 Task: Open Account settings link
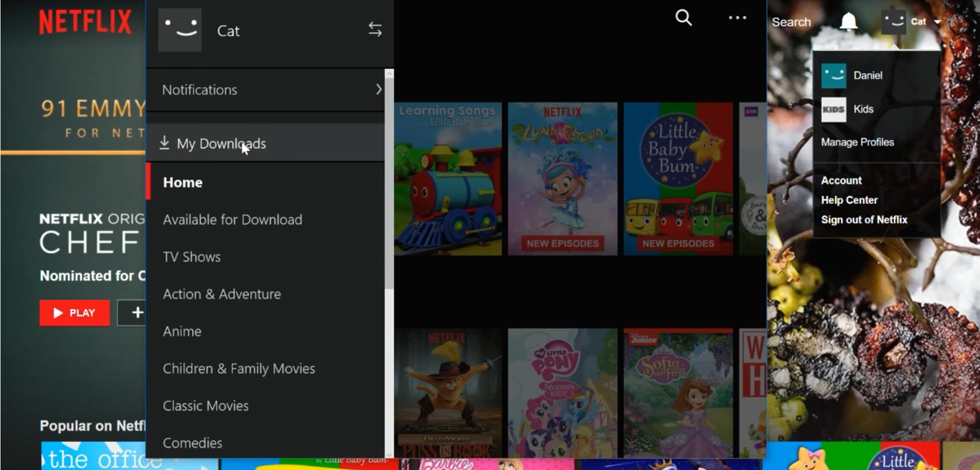pos(841,180)
